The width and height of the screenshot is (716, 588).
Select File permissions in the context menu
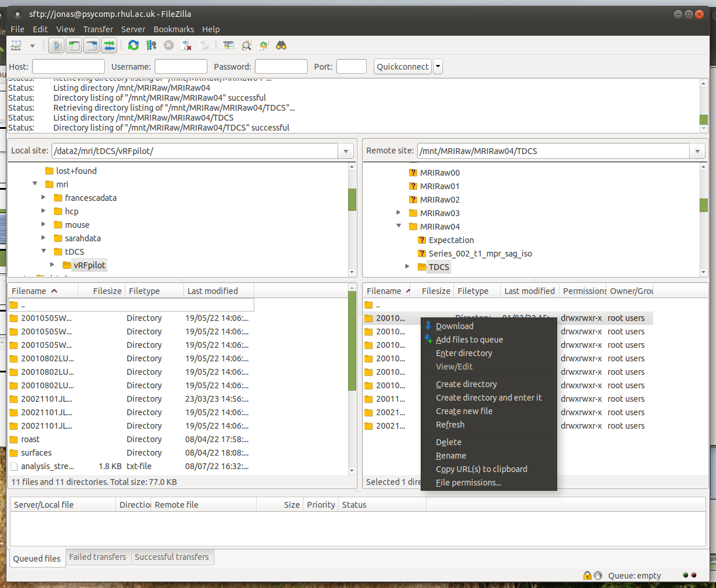point(468,483)
